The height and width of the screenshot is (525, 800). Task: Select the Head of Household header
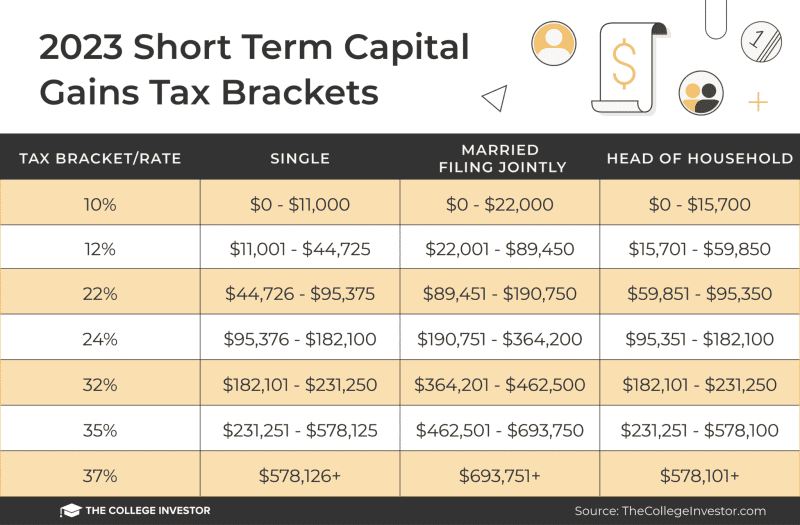click(x=700, y=158)
